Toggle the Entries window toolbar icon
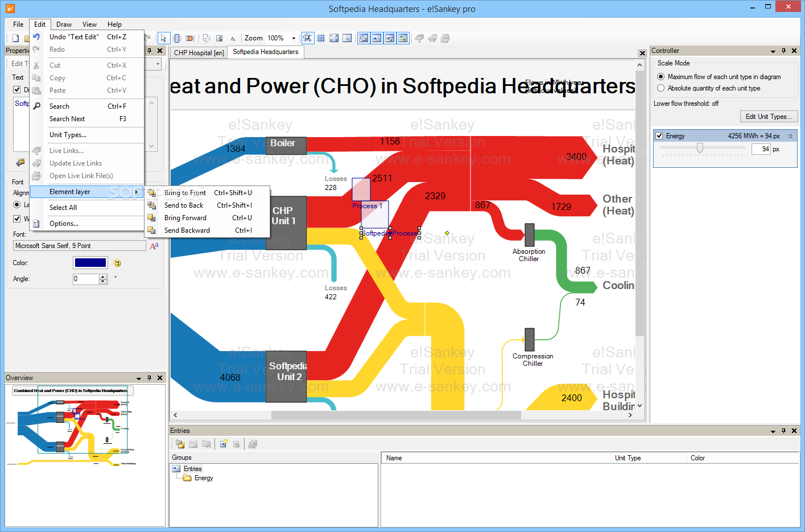 point(376,38)
